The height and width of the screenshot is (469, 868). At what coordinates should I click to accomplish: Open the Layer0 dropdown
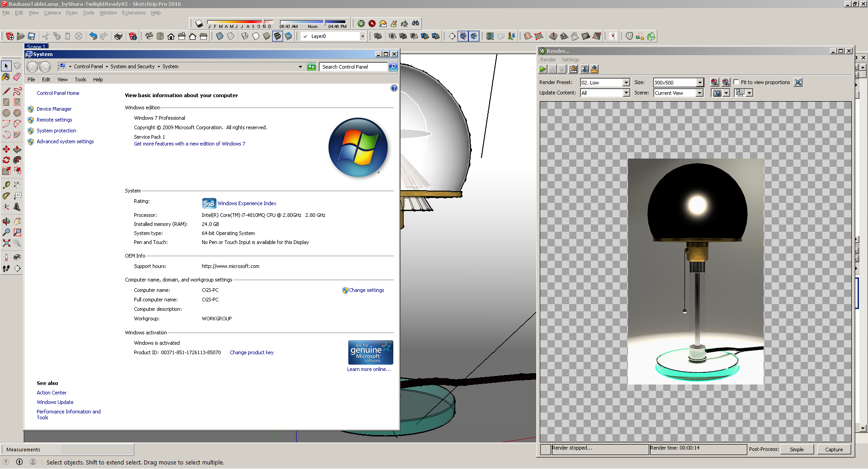pos(363,36)
